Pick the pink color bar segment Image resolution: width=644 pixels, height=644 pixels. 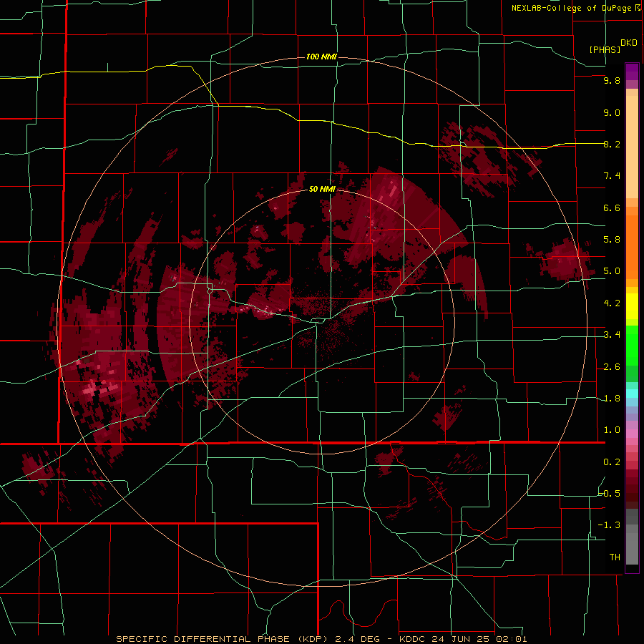coord(632,434)
